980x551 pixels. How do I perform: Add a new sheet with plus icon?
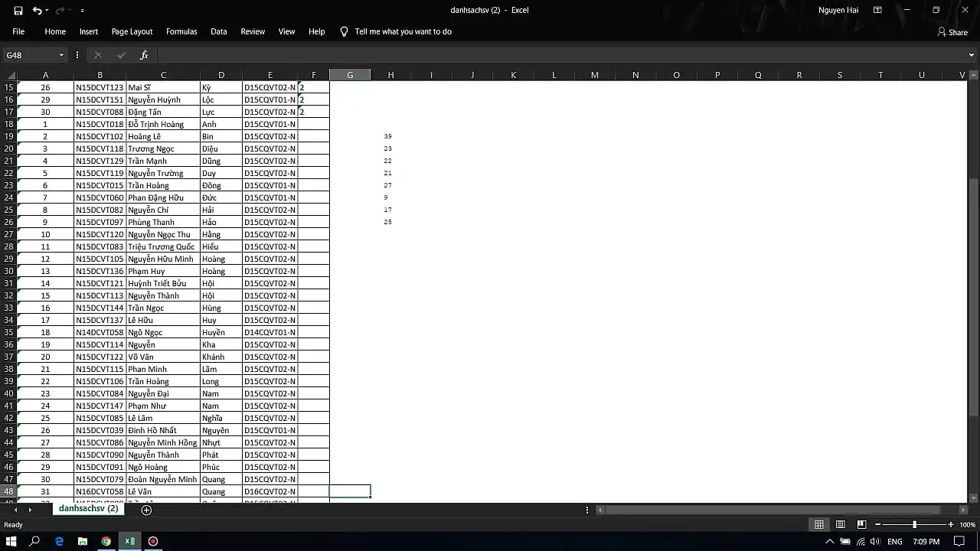[146, 510]
